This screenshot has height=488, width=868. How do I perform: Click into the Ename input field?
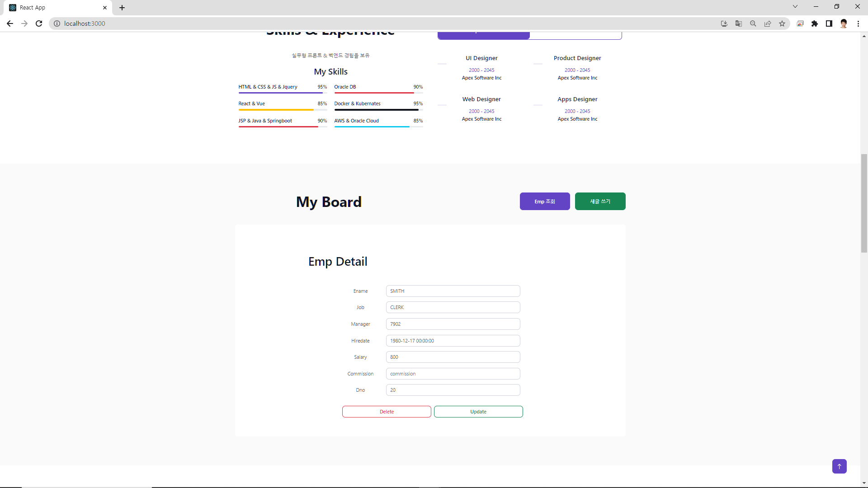coord(453,291)
